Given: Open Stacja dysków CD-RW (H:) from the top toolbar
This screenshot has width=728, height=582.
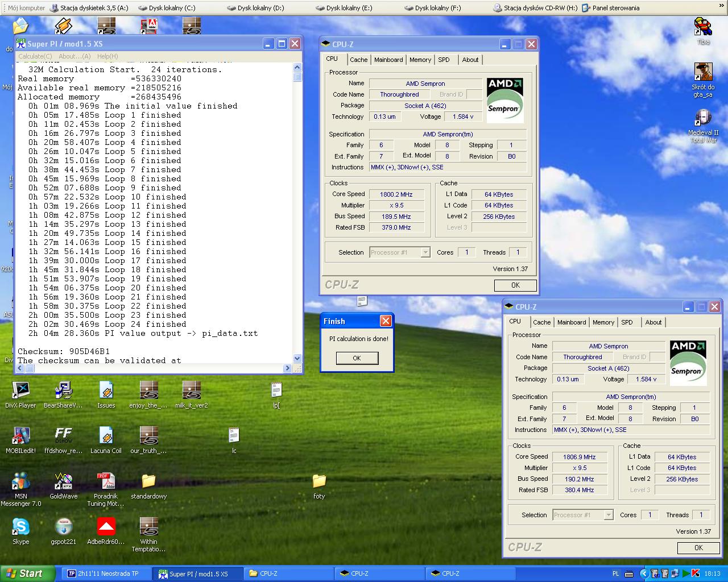Looking at the screenshot, I should click(x=535, y=8).
